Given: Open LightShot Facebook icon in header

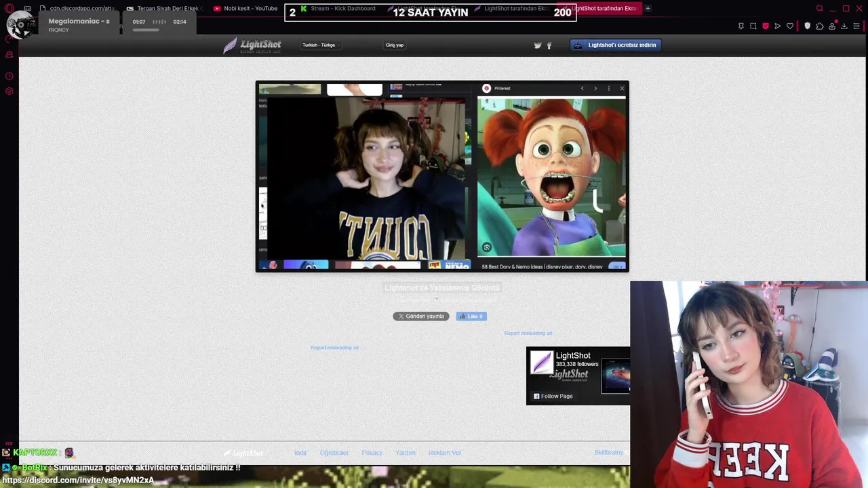Looking at the screenshot, I should tap(549, 45).
